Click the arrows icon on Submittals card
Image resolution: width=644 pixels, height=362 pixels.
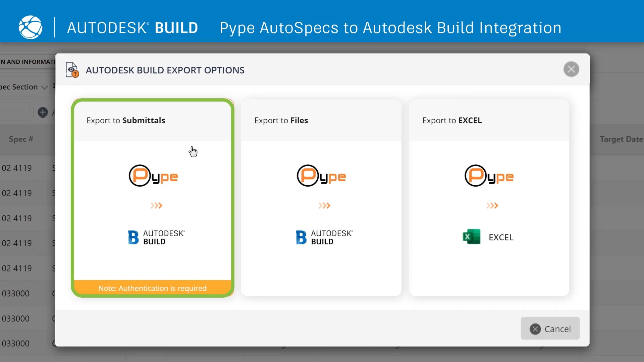pyautogui.click(x=156, y=205)
